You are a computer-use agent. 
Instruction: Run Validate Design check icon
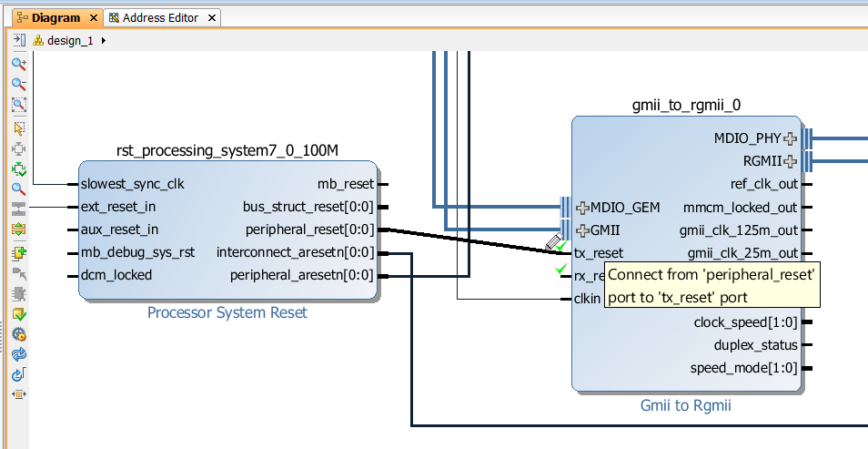(x=19, y=314)
